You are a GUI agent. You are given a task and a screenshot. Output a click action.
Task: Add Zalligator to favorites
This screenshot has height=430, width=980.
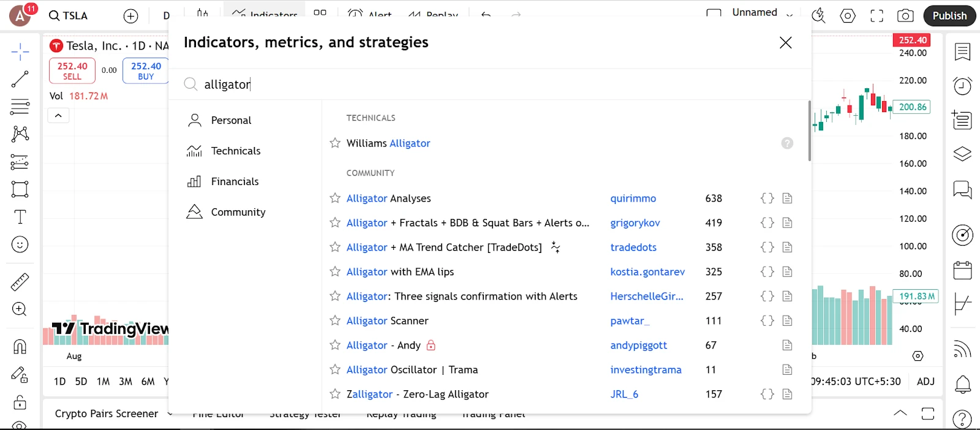(x=335, y=394)
